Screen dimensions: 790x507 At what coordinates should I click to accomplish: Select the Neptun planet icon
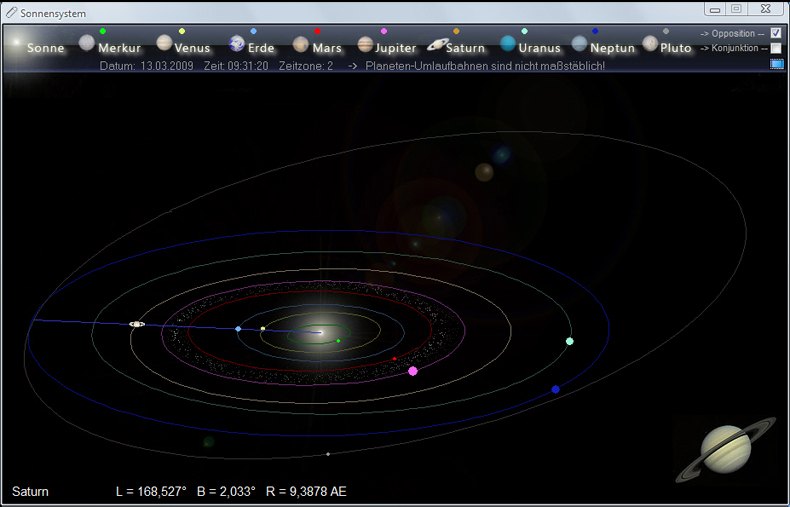tap(580, 44)
